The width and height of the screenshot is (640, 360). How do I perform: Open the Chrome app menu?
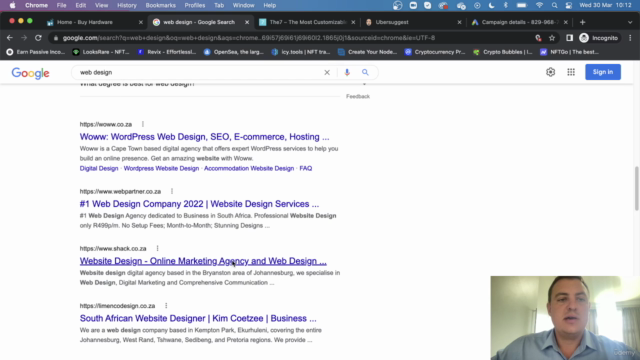[x=36, y=5]
